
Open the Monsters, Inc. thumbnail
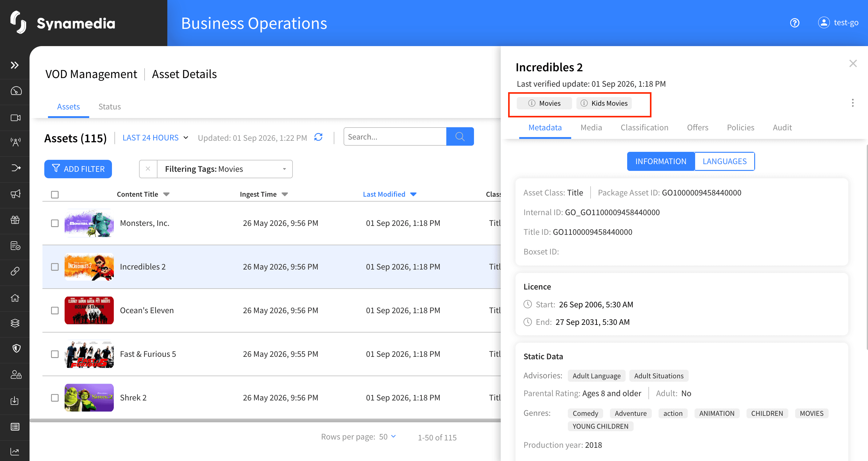click(x=89, y=223)
